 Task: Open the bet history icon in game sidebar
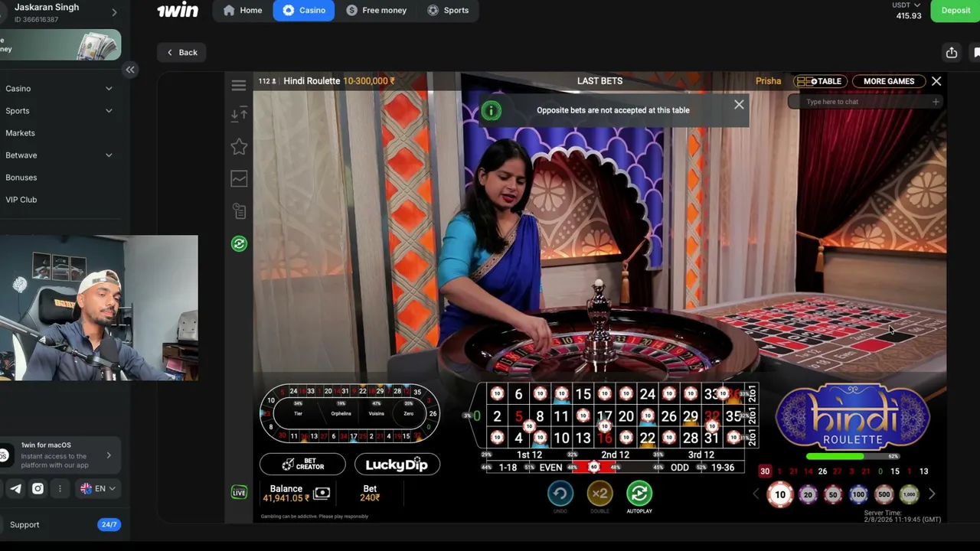[239, 211]
